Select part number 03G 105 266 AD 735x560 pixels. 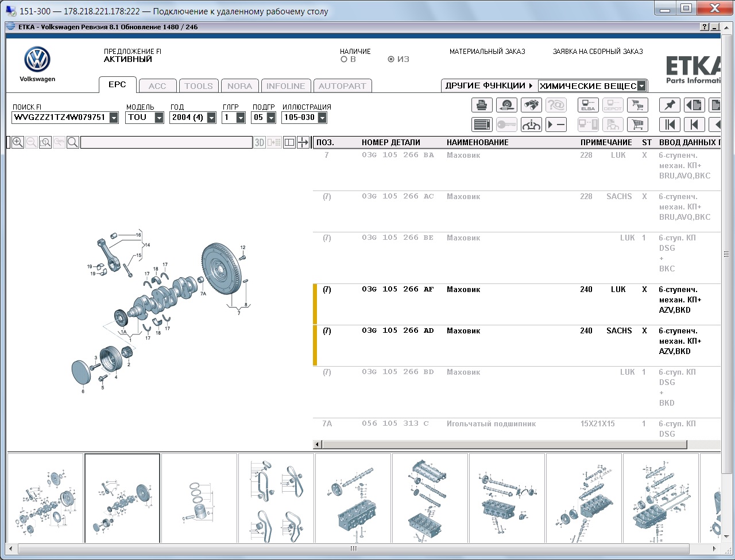click(x=398, y=331)
